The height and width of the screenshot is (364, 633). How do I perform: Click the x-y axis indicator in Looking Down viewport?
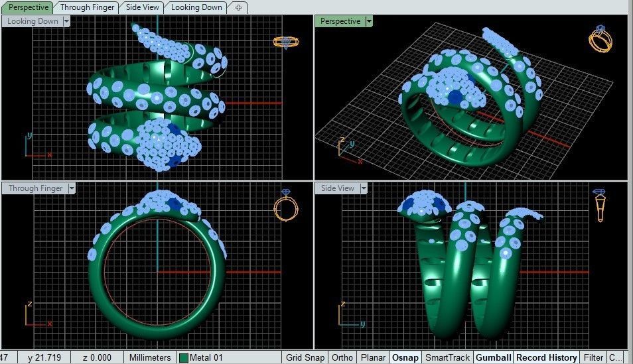(x=38, y=145)
